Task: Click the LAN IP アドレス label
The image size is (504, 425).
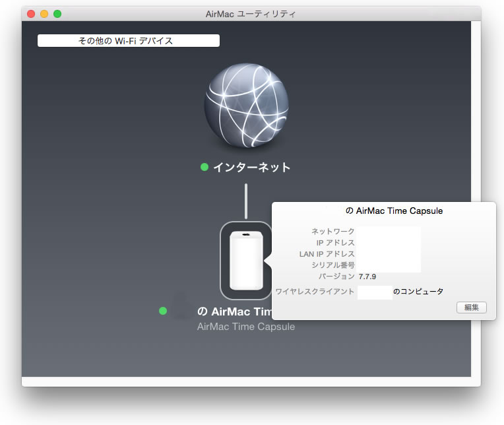Action: coord(327,254)
